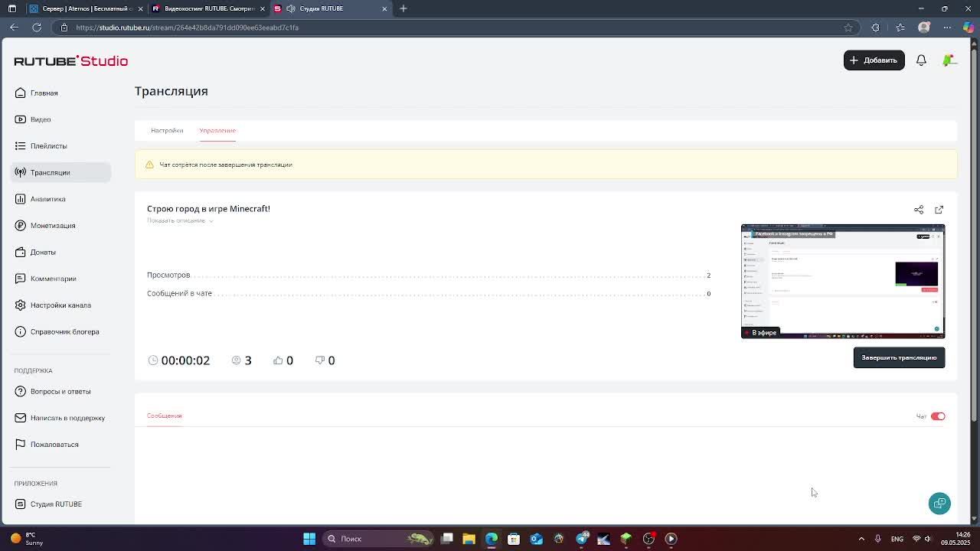The image size is (980, 551).
Task: Switch to the Управление tab
Action: [x=217, y=130]
